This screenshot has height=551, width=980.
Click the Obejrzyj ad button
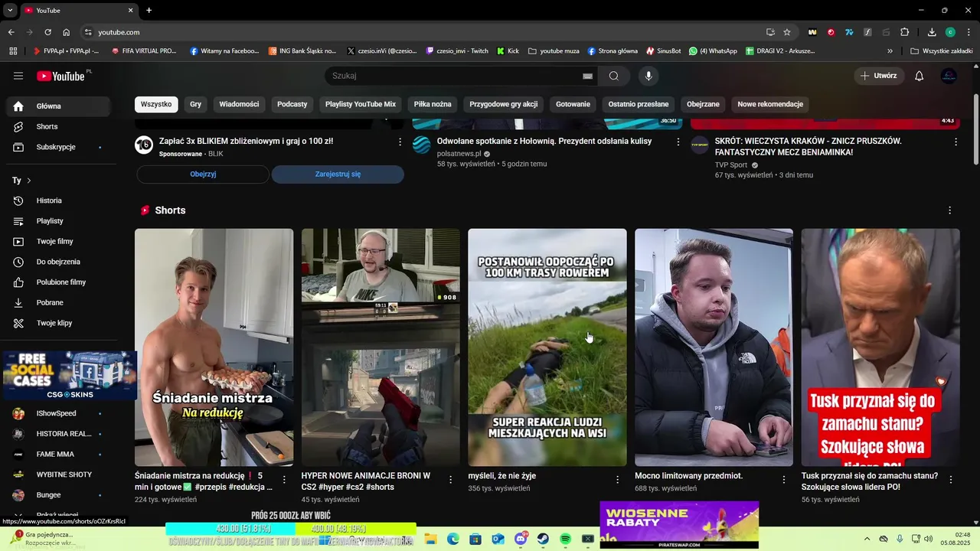click(x=203, y=174)
